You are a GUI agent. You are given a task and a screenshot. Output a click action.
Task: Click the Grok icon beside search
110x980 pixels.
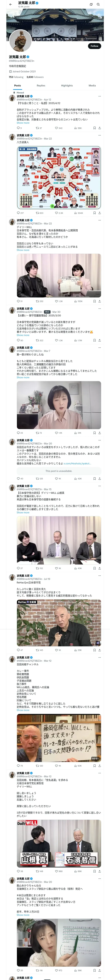91,5
